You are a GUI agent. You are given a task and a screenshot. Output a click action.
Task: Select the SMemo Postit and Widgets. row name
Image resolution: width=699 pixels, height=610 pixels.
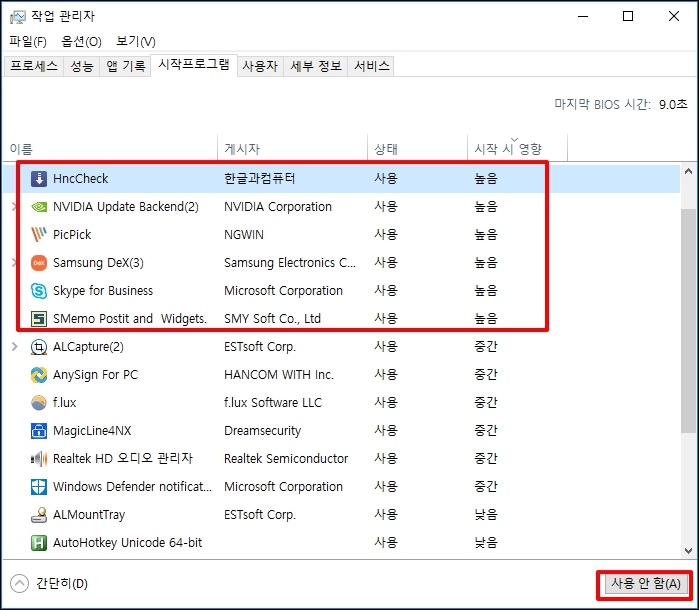130,319
